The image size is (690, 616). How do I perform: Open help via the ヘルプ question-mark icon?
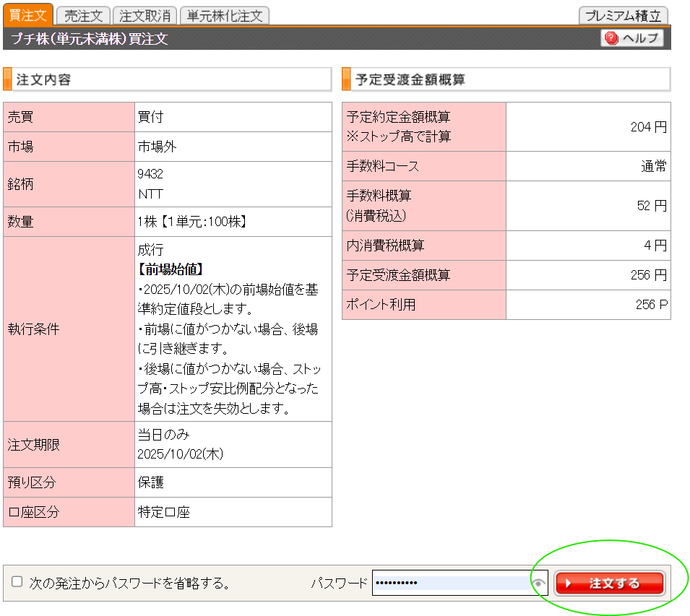point(613,38)
